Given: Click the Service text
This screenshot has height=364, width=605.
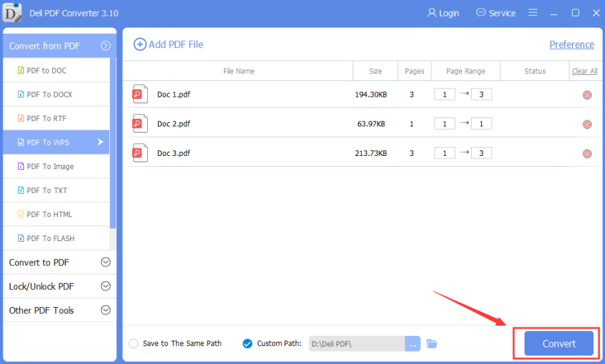Looking at the screenshot, I should [502, 13].
